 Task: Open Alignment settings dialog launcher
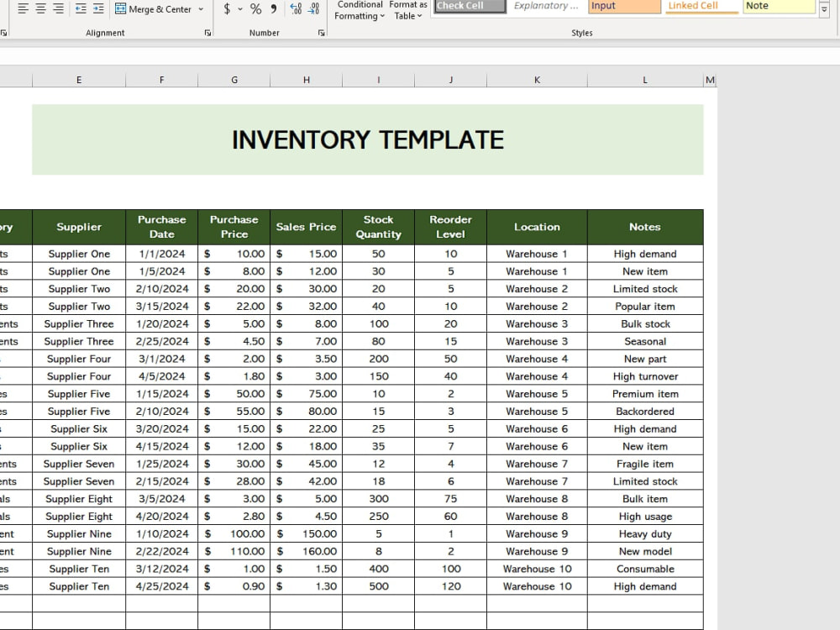coord(207,34)
